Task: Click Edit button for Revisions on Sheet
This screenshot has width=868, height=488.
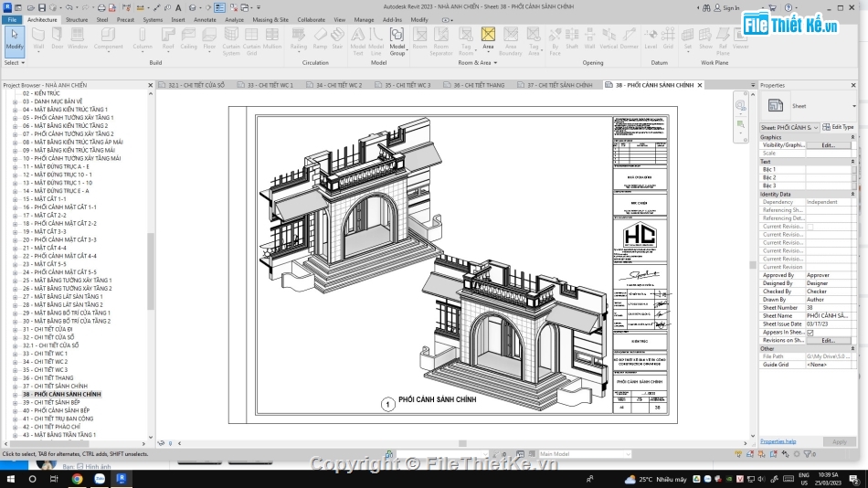Action: coord(828,341)
